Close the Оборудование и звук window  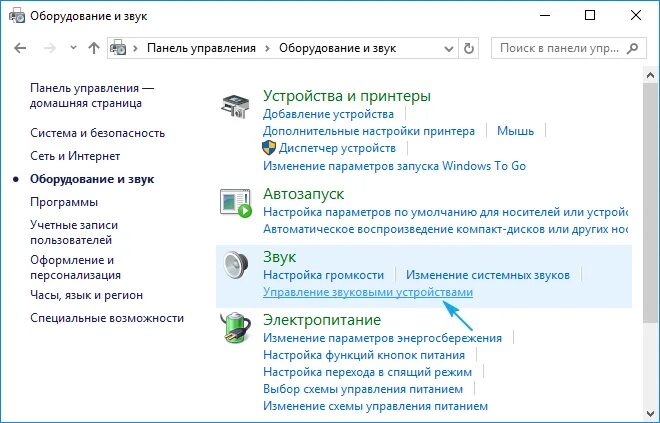click(x=636, y=16)
